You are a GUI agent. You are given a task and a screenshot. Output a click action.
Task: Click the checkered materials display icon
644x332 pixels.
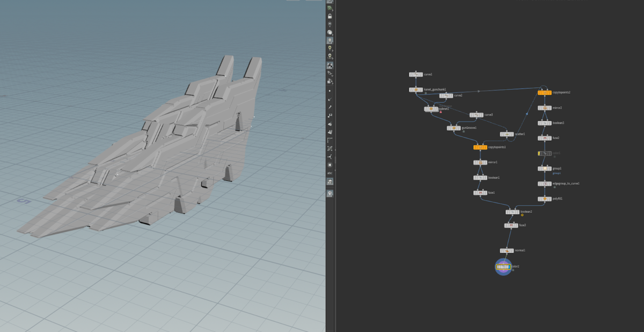[x=330, y=66]
